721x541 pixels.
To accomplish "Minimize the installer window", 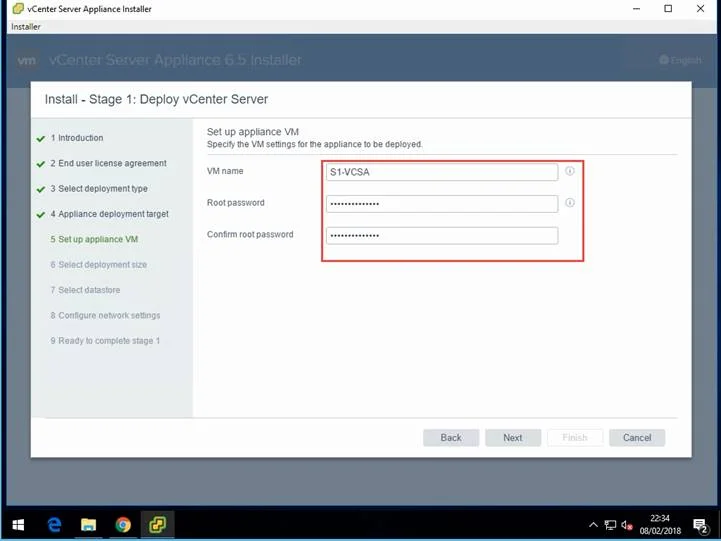I will pos(636,9).
